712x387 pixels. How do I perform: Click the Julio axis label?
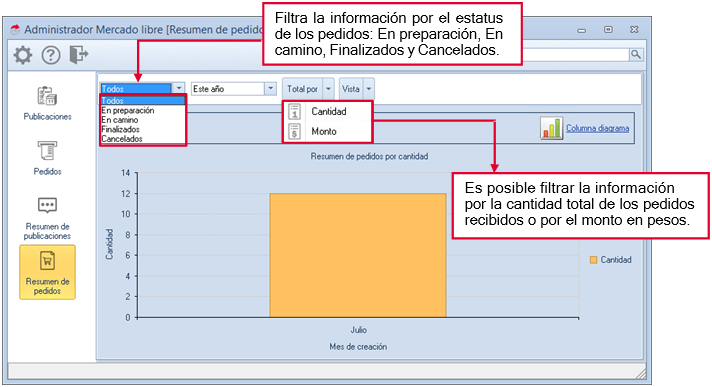coord(358,330)
